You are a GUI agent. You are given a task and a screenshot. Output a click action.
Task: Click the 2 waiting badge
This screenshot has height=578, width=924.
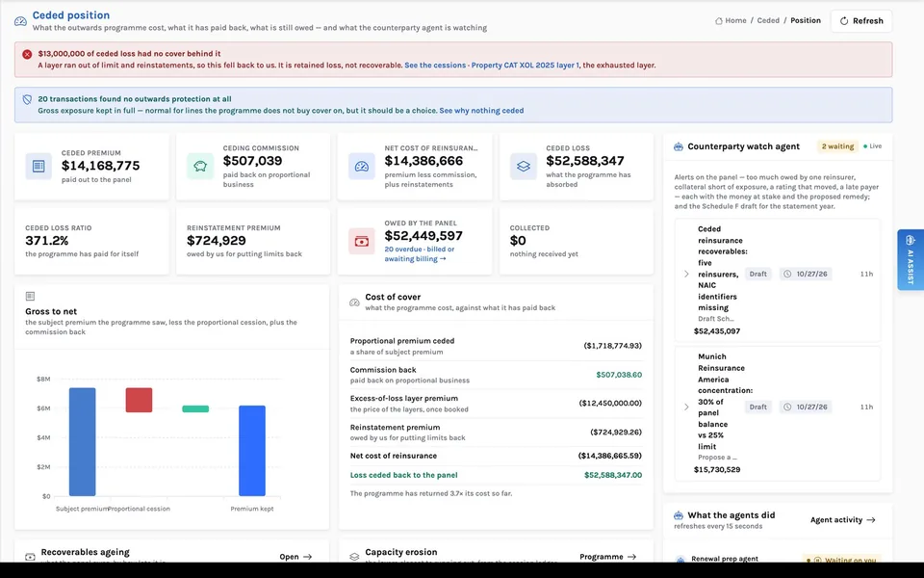pos(837,146)
